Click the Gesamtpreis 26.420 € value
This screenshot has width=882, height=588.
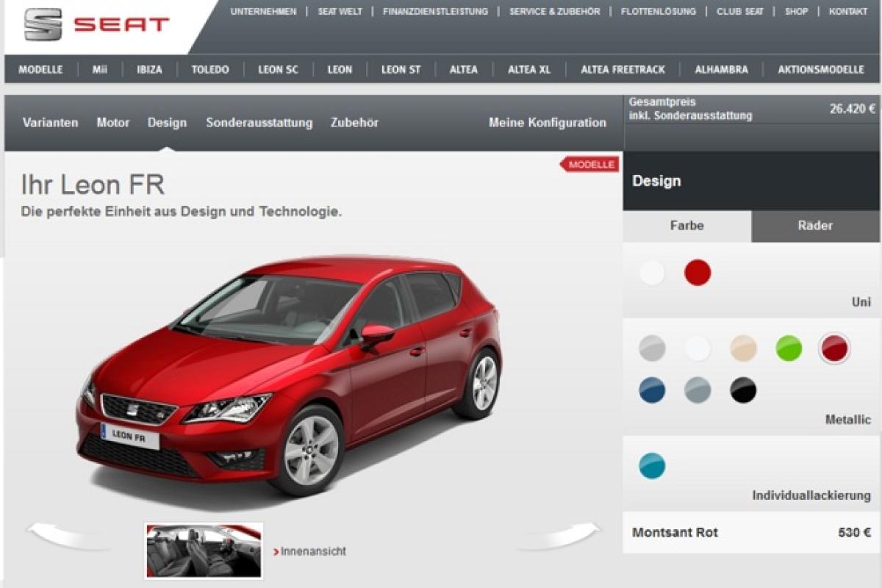click(x=853, y=109)
